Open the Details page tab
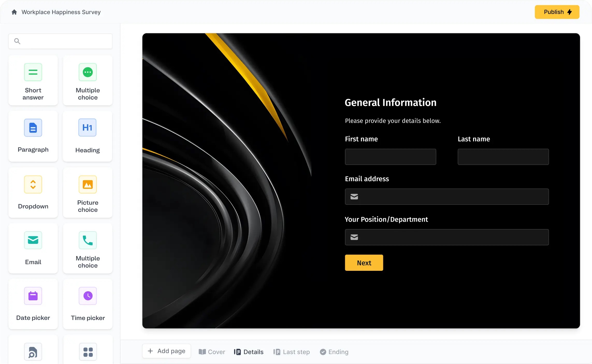Image resolution: width=592 pixels, height=364 pixels. coord(248,352)
